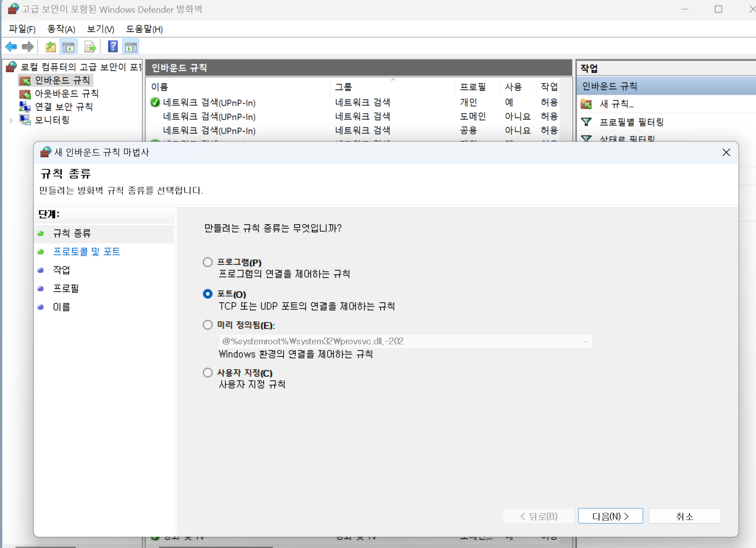Screen dimensions: 756x548
Task: Click the 규칙 종류 step in wizard
Action: pos(72,233)
